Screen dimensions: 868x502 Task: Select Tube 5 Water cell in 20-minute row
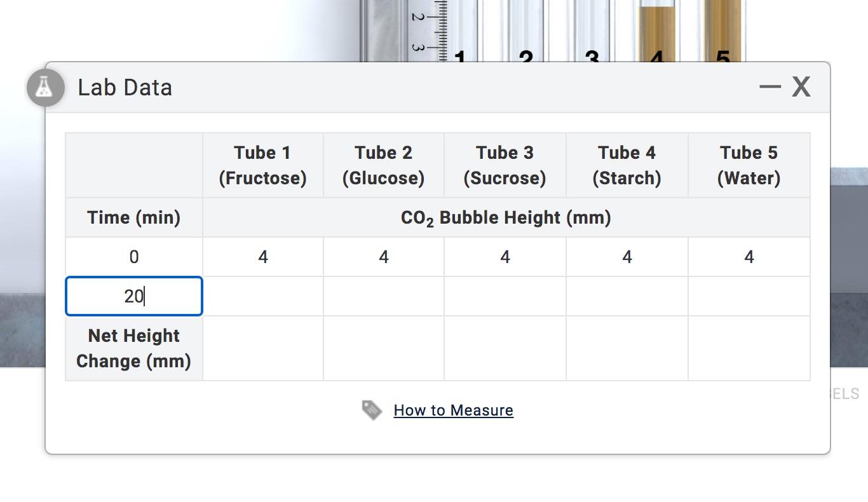749,296
